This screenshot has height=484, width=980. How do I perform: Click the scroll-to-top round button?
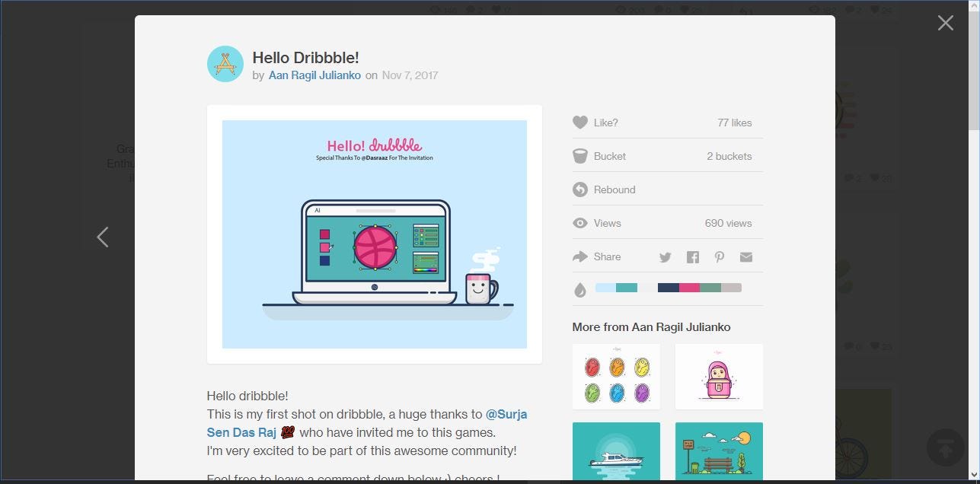pos(945,447)
